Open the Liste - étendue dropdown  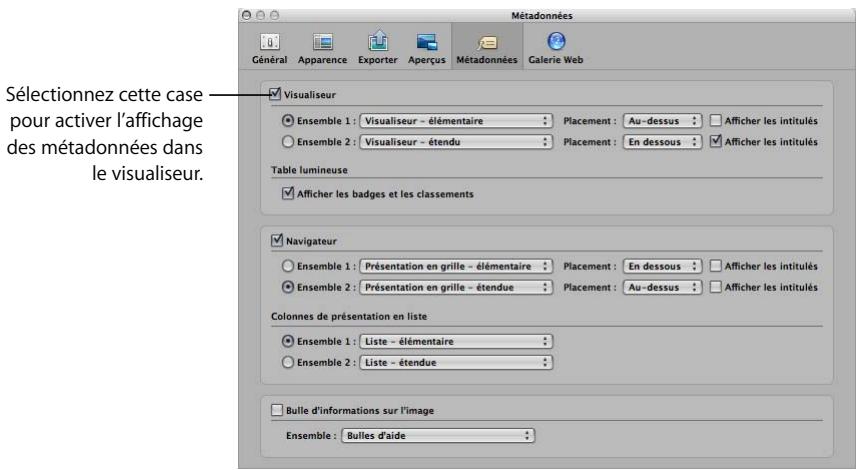(456, 362)
